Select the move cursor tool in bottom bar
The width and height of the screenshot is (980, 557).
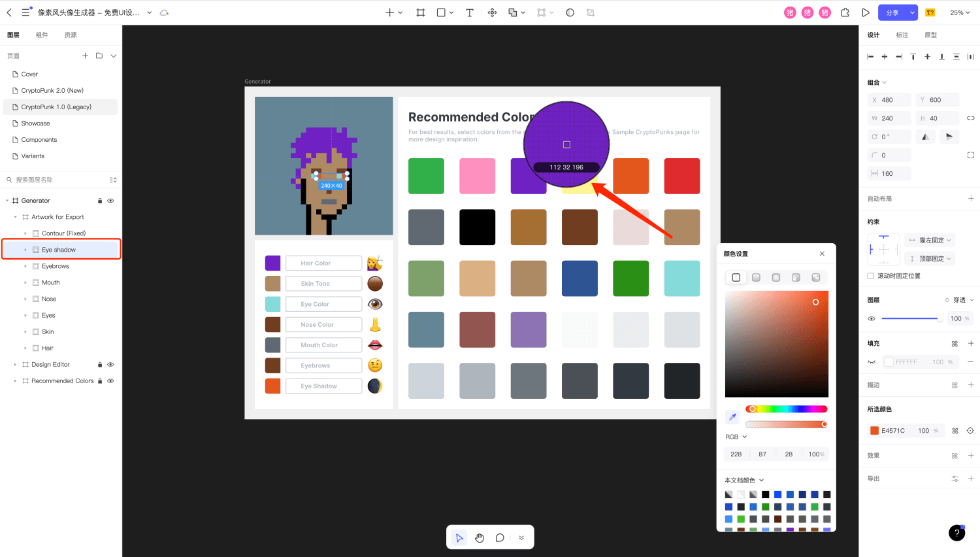coord(460,537)
